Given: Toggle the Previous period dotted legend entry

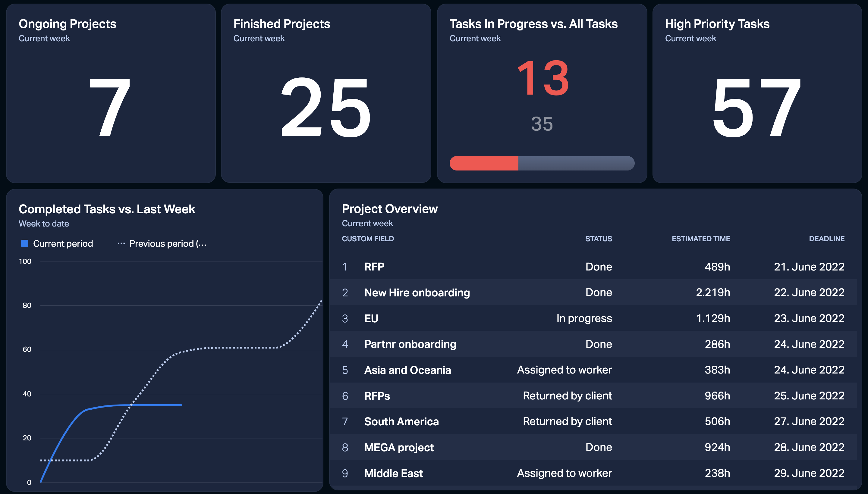Looking at the screenshot, I should 162,244.
